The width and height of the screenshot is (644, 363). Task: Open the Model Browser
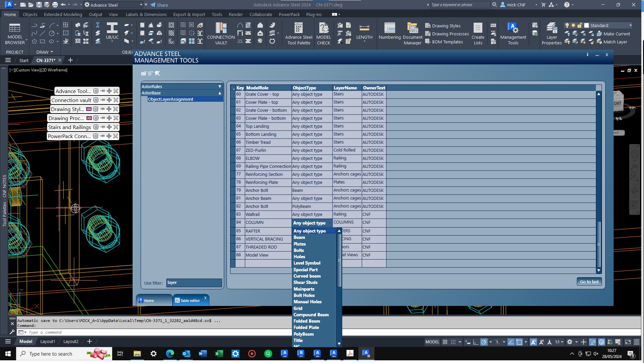click(x=15, y=32)
